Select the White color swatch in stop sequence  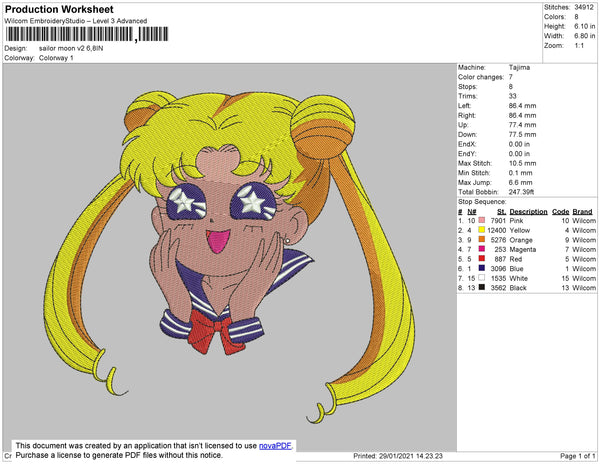tap(482, 278)
